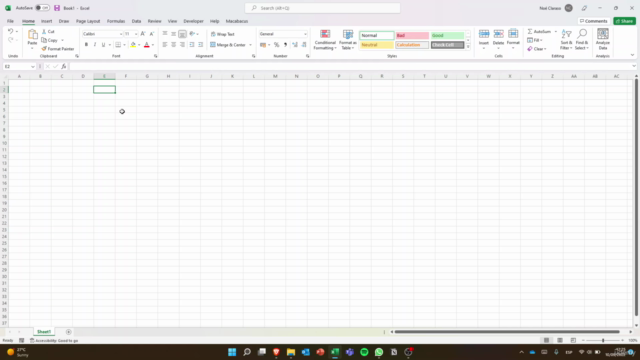
Task: Open Find & Select menu
Action: pyautogui.click(x=582, y=39)
